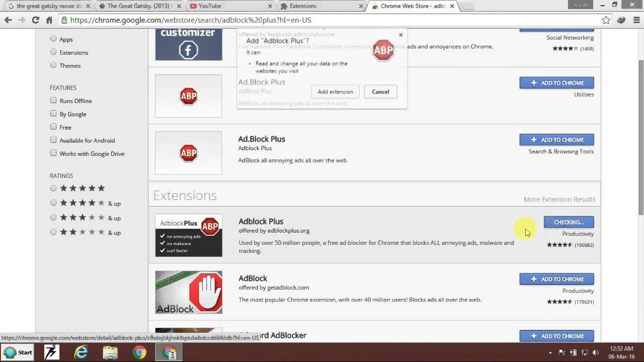The height and width of the screenshot is (362, 644).
Task: Select the Extensions radio filter
Action: coord(53,52)
